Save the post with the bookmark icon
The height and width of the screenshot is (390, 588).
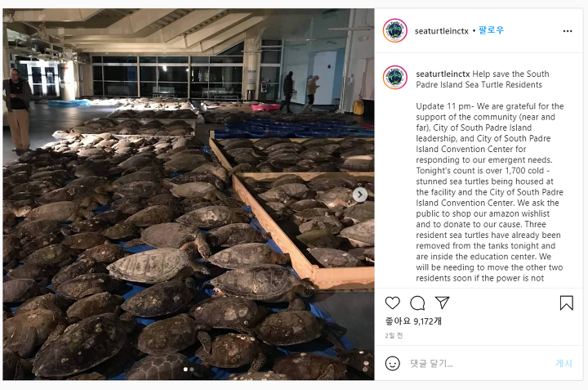pos(566,303)
